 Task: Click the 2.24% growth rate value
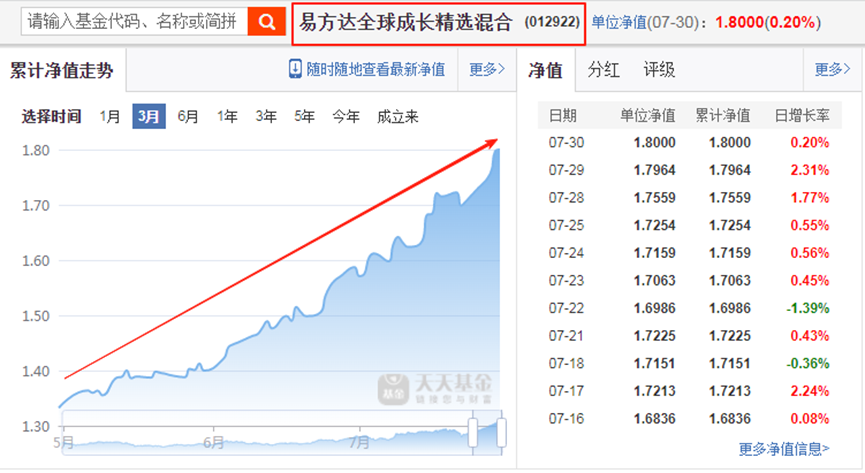(810, 391)
